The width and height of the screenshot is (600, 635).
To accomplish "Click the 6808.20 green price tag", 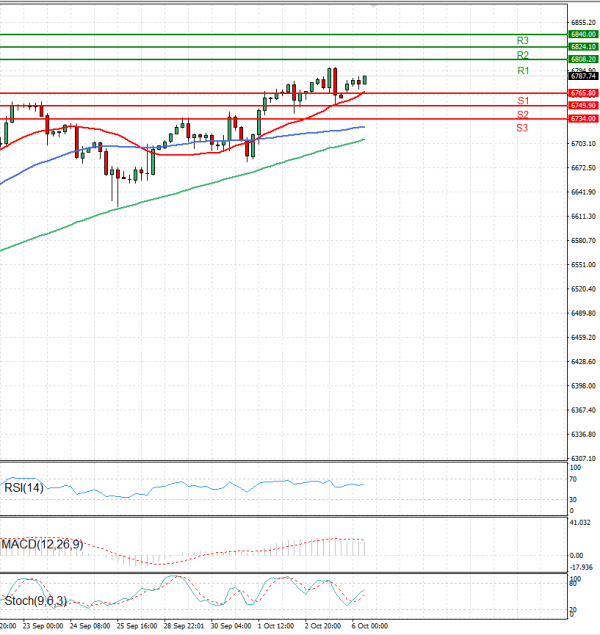I will (x=583, y=60).
